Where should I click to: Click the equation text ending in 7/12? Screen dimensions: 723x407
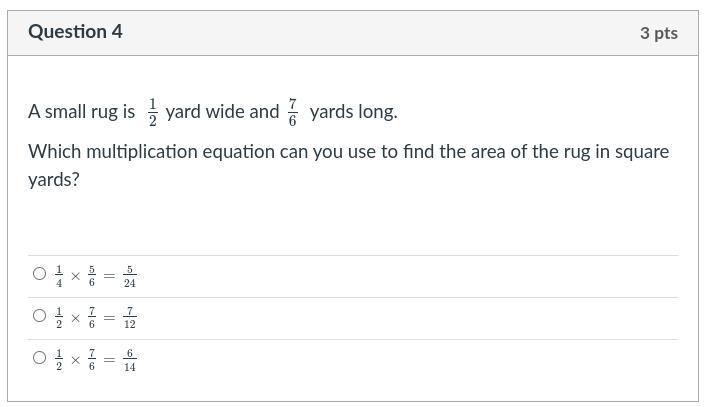tap(94, 317)
